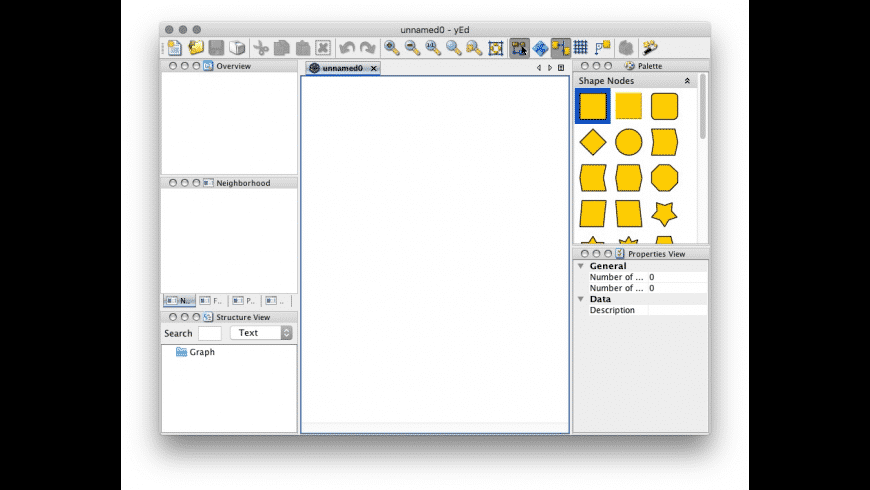Click the Structure View search field
The width and height of the screenshot is (870, 490).
(210, 333)
